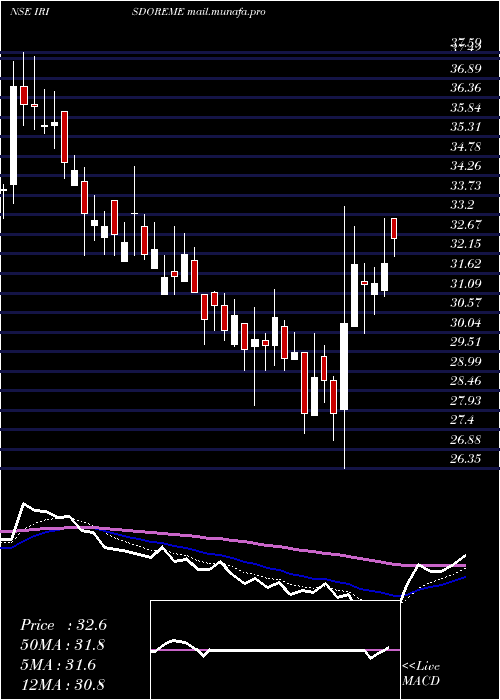Screen dimensions: 500x700
Task: Select the 36.89 price level label
Action: tap(466, 68)
